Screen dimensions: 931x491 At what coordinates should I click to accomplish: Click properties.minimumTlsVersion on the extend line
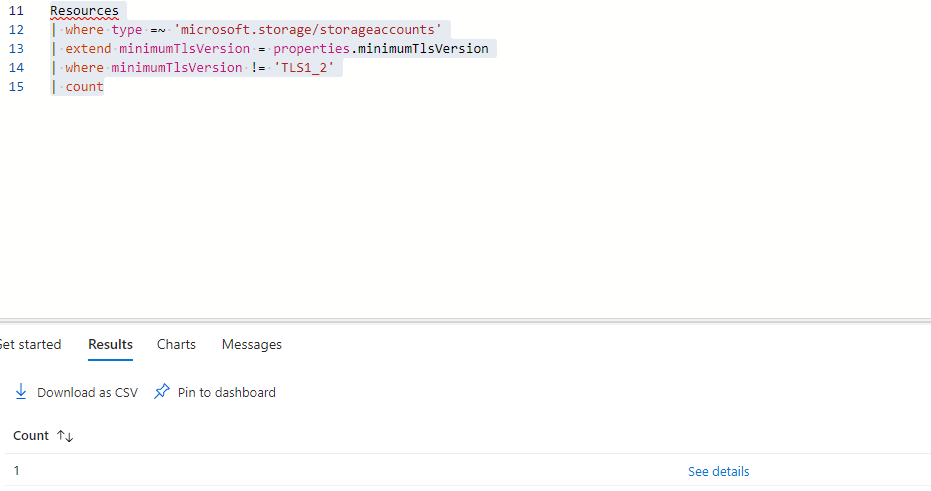click(381, 49)
